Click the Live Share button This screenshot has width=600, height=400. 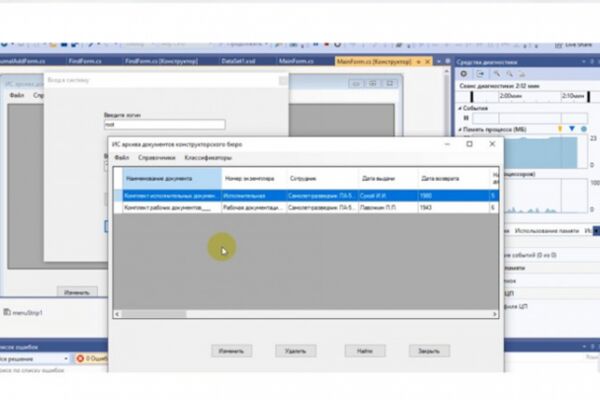pyautogui.click(x=574, y=45)
